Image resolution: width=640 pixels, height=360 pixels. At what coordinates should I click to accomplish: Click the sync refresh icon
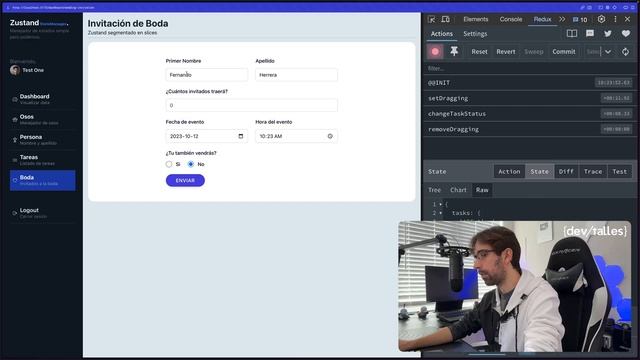coord(625,52)
